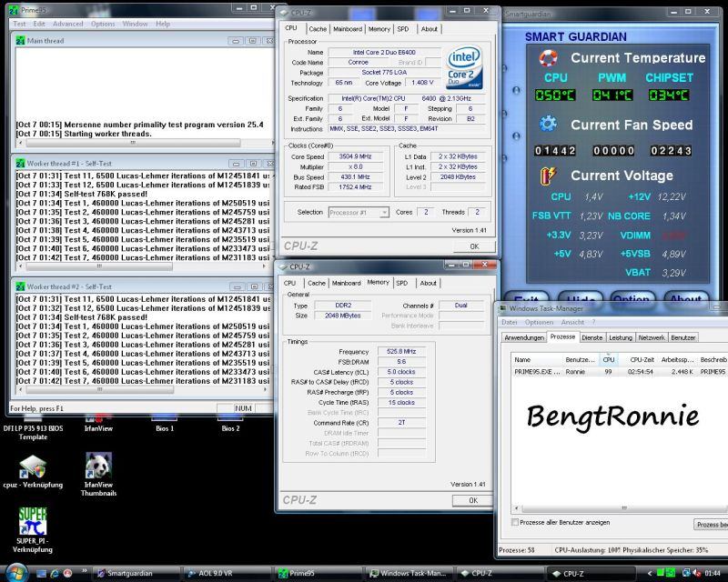The image size is (728, 582).
Task: Click the Windows Task-Manager taskbar button
Action: [408, 574]
